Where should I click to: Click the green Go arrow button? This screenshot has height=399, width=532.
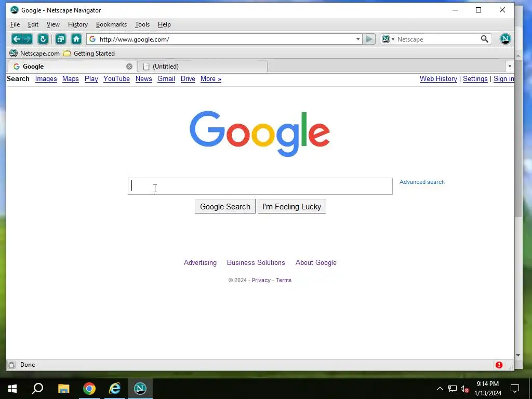[369, 39]
